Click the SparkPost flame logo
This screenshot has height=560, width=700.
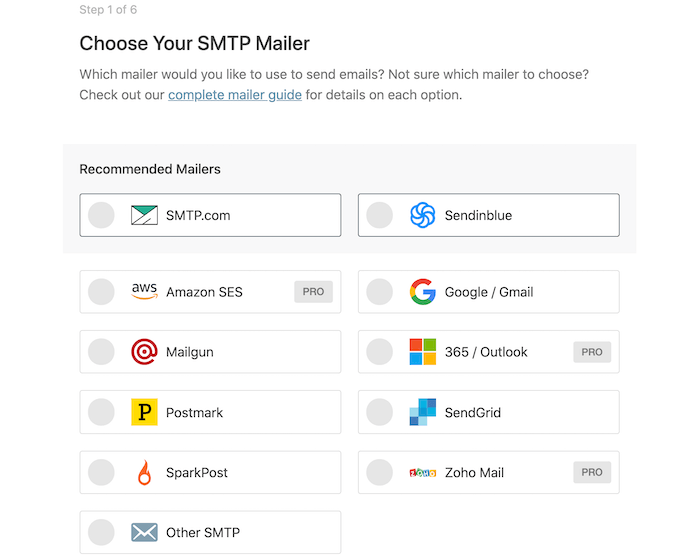click(x=144, y=472)
